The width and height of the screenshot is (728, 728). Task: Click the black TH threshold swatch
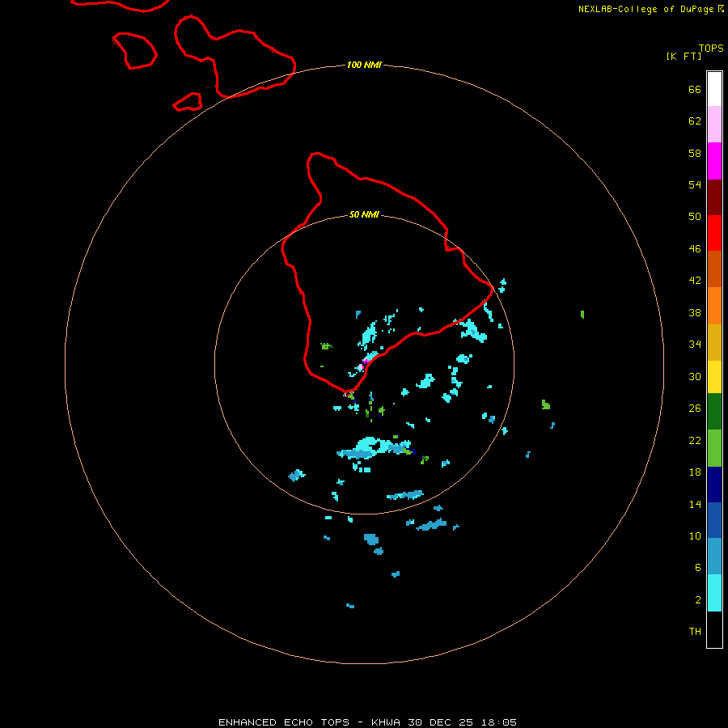click(x=714, y=629)
